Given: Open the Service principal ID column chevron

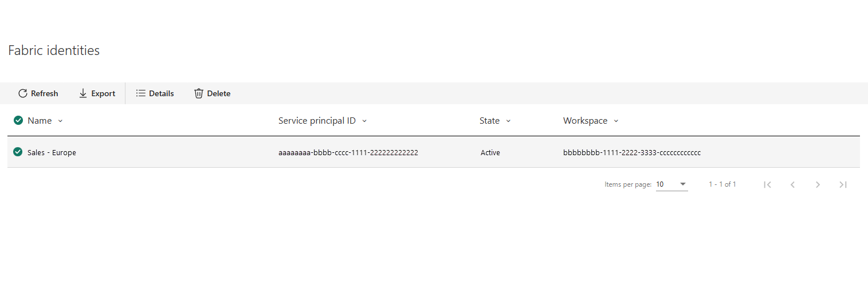Looking at the screenshot, I should 364,121.
